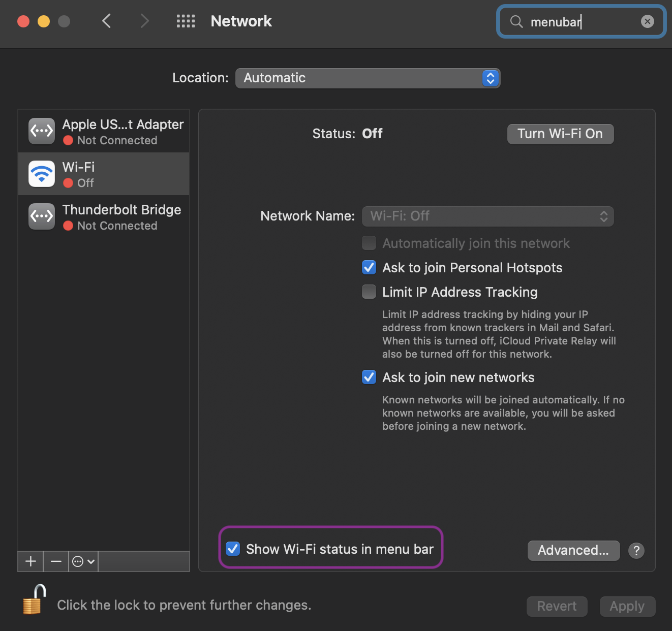
Task: Select the Wi-Fi interface in the sidebar
Action: (x=103, y=174)
